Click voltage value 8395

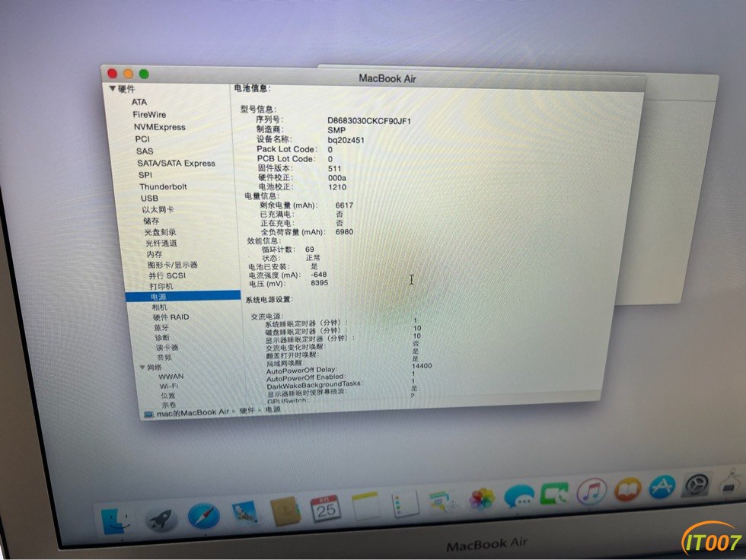tap(319, 283)
